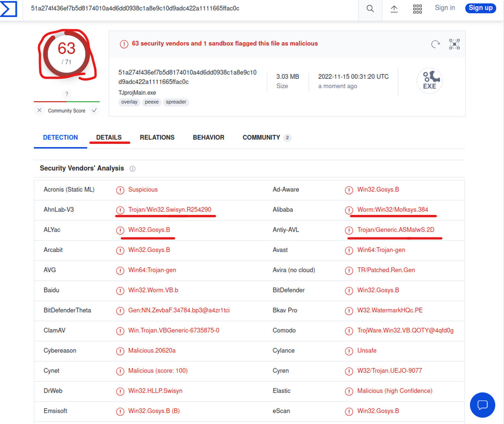The image size is (504, 424).
Task: Click the search magnifier icon
Action: [370, 9]
